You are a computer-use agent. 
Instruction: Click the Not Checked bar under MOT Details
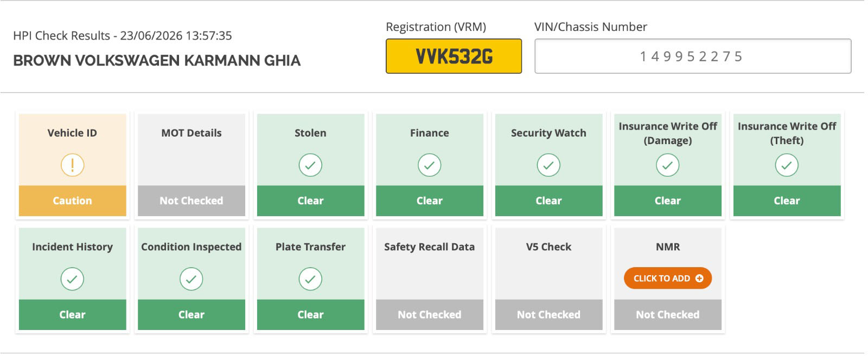pyautogui.click(x=192, y=200)
